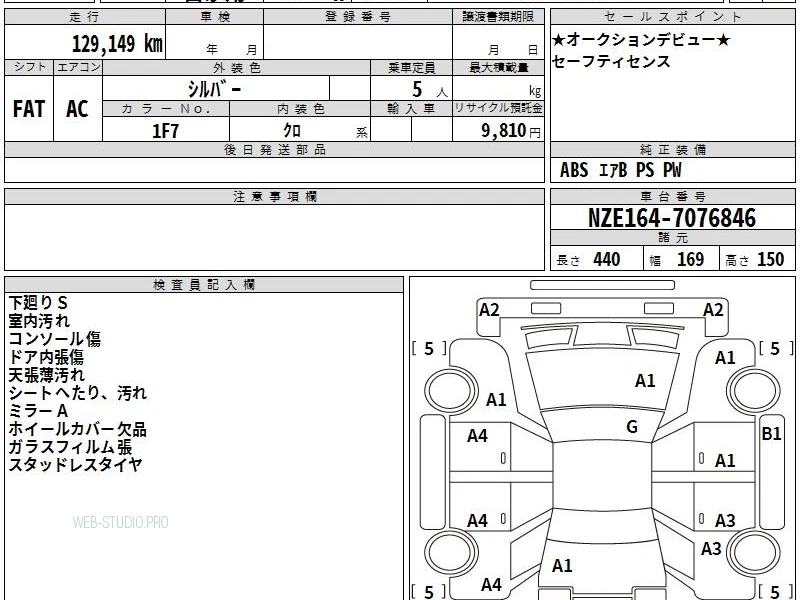Click the 車検 header cell
This screenshot has width=800, height=600.
click(x=215, y=17)
